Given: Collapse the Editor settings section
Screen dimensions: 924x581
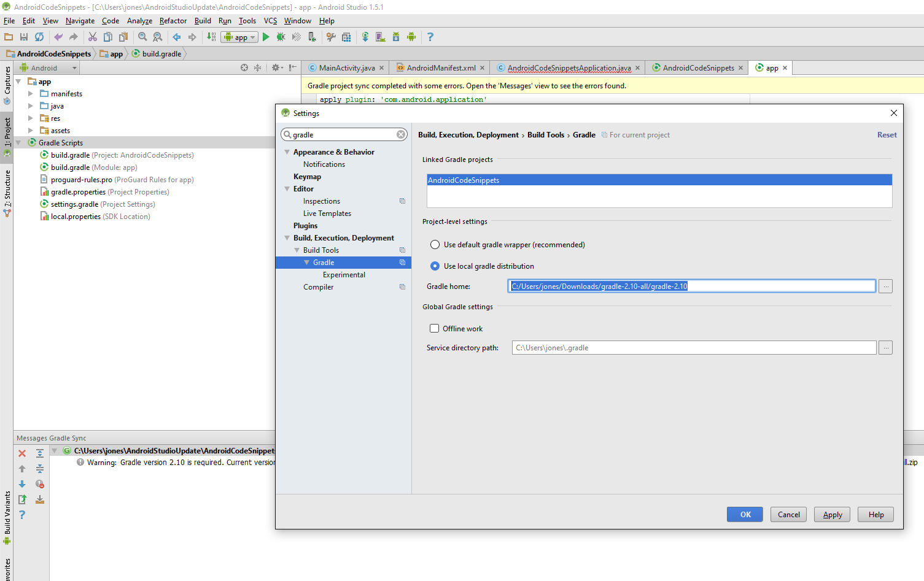Looking at the screenshot, I should coord(287,188).
